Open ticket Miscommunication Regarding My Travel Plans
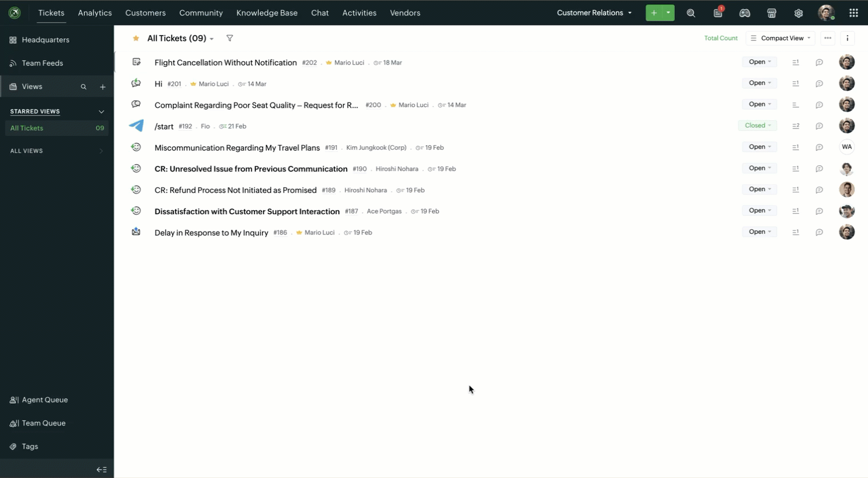The image size is (868, 478). [237, 148]
